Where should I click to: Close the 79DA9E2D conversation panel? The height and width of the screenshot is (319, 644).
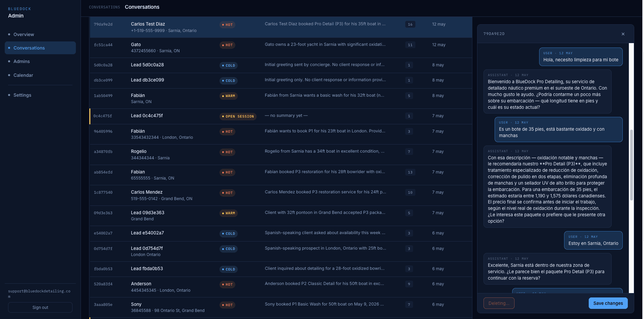click(623, 34)
